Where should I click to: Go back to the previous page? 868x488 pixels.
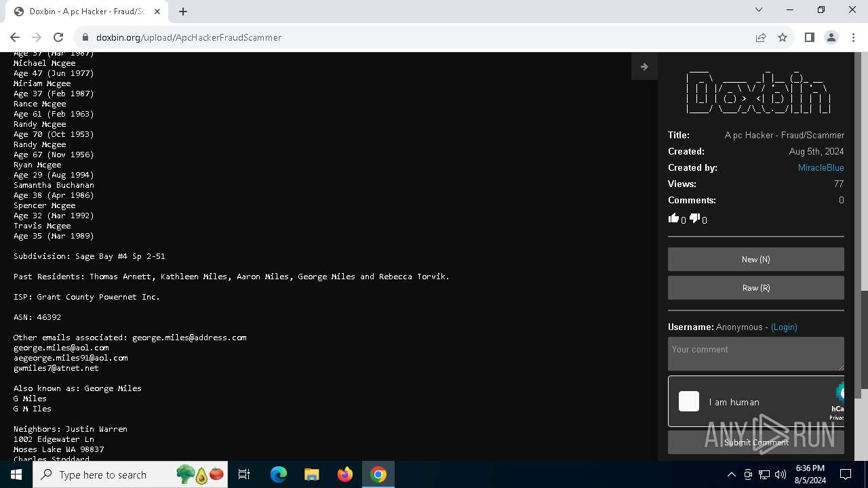click(15, 37)
